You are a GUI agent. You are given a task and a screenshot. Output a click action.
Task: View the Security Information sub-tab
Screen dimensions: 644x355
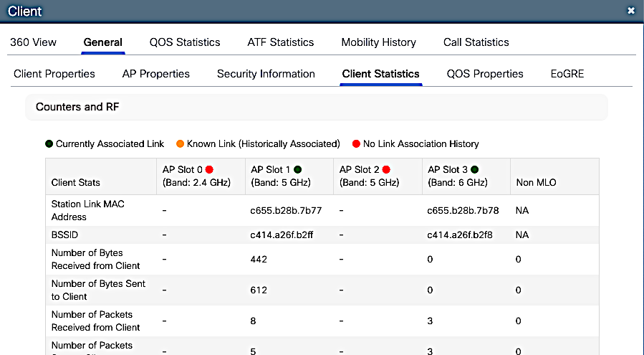[266, 74]
